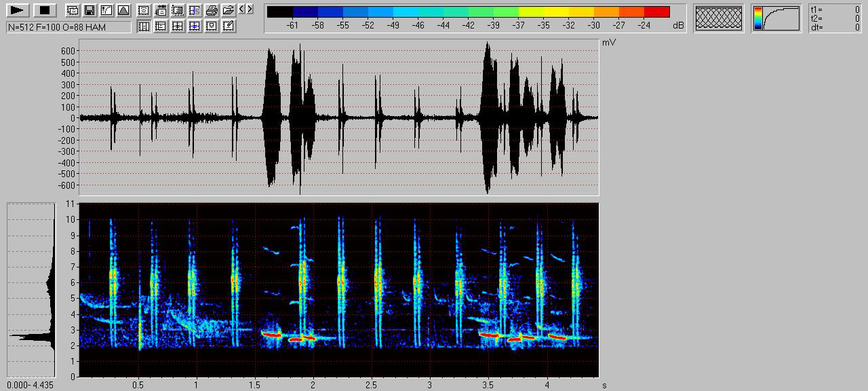Click the icon with blue line and S

click(x=195, y=10)
